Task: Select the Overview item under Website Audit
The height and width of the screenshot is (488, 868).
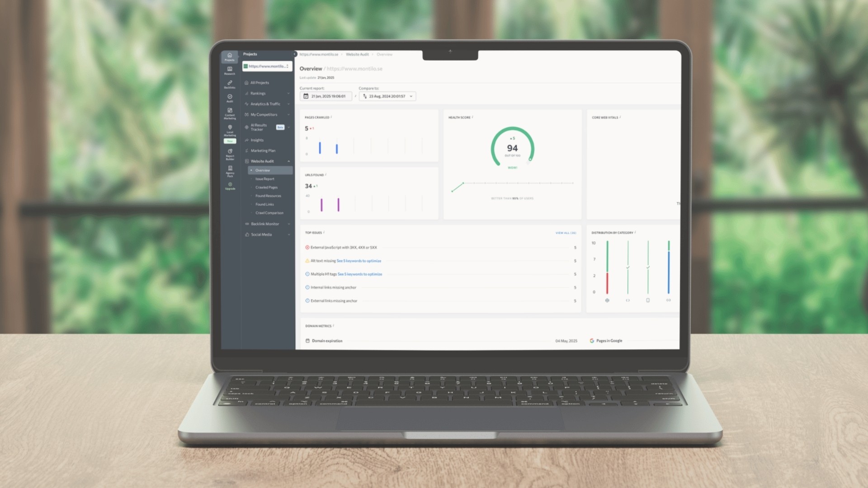Action: 270,170
